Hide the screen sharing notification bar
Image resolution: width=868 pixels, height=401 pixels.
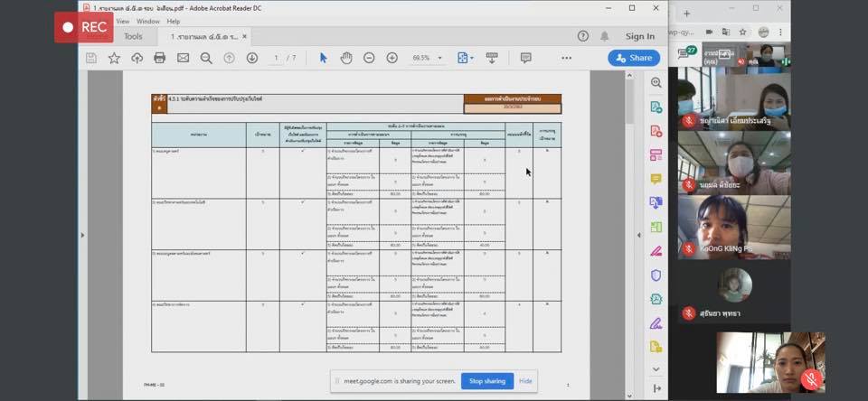pyautogui.click(x=525, y=381)
